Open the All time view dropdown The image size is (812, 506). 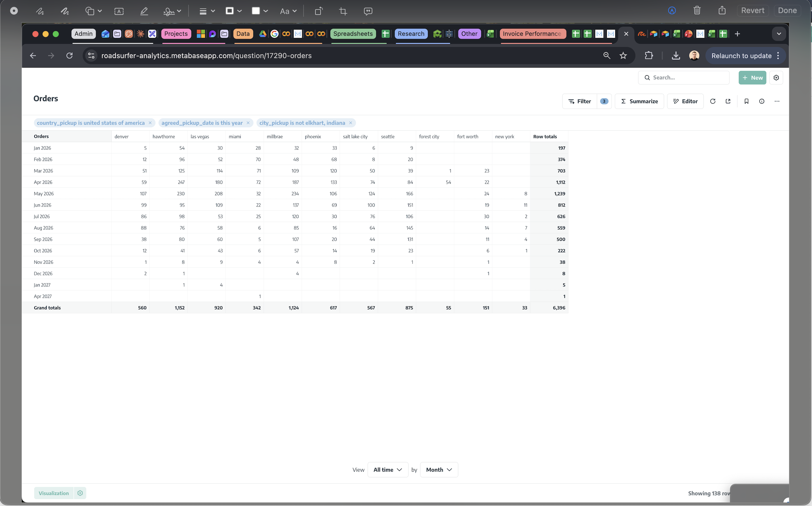[388, 469]
